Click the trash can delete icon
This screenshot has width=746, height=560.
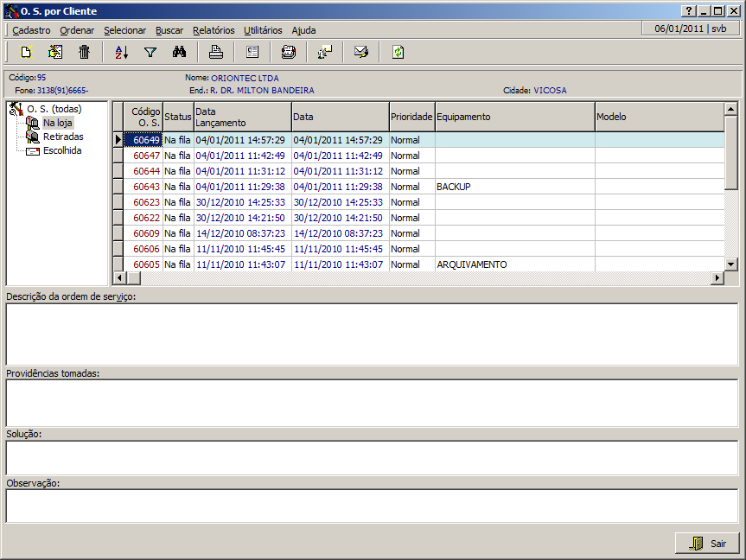84,52
